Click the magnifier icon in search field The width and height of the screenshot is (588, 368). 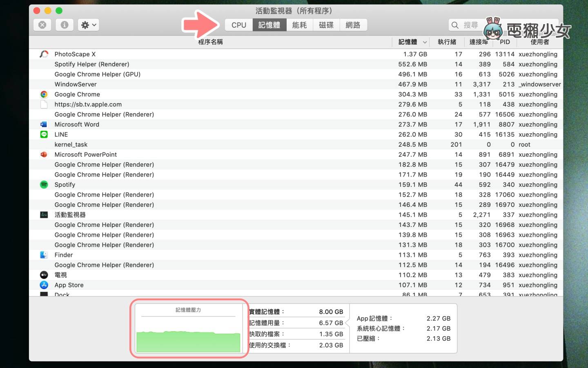[455, 25]
